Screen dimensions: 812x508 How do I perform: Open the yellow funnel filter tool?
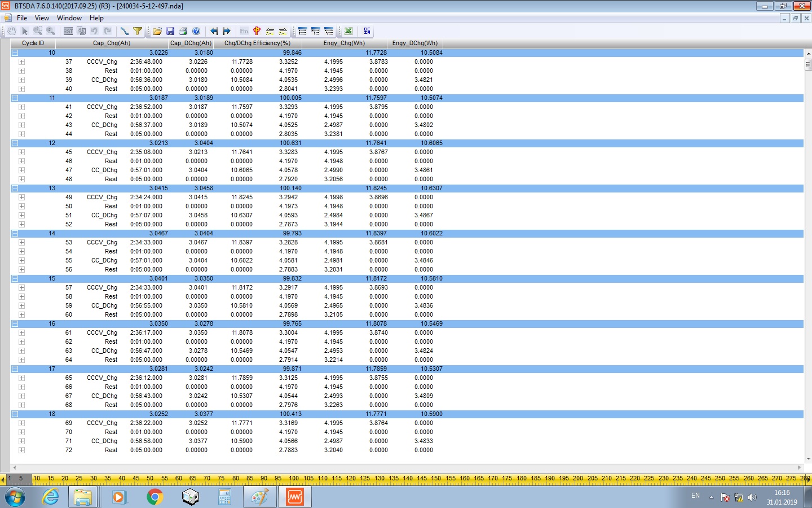(138, 31)
